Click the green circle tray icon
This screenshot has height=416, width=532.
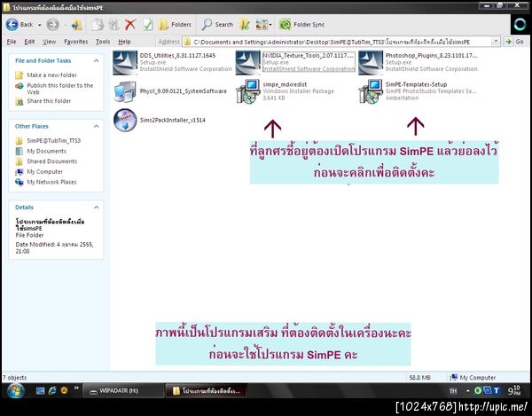point(478,391)
